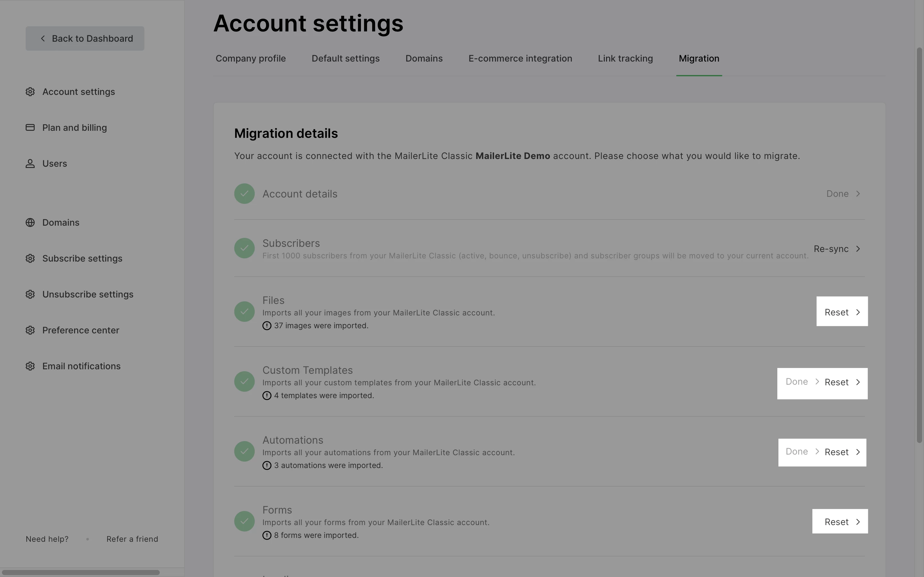Click the green checkmark next to Subscribers

point(244,248)
